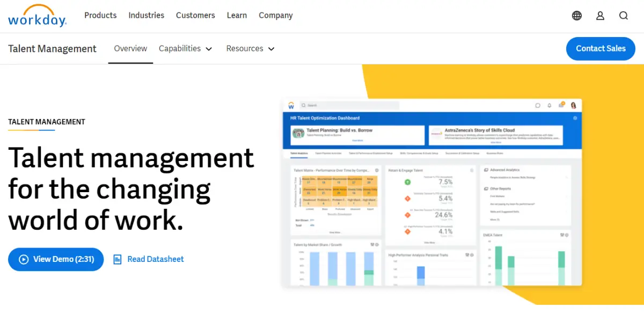Open the Products menu

(100, 15)
